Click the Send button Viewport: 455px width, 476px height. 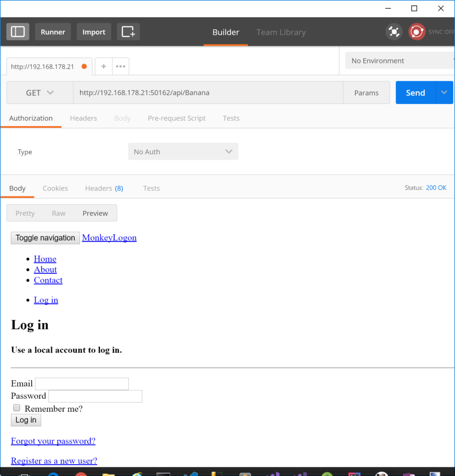[x=415, y=92]
